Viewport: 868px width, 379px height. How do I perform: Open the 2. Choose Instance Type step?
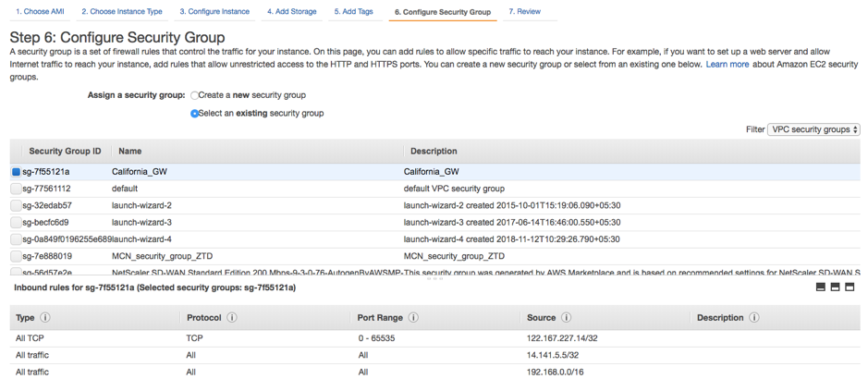pos(122,11)
